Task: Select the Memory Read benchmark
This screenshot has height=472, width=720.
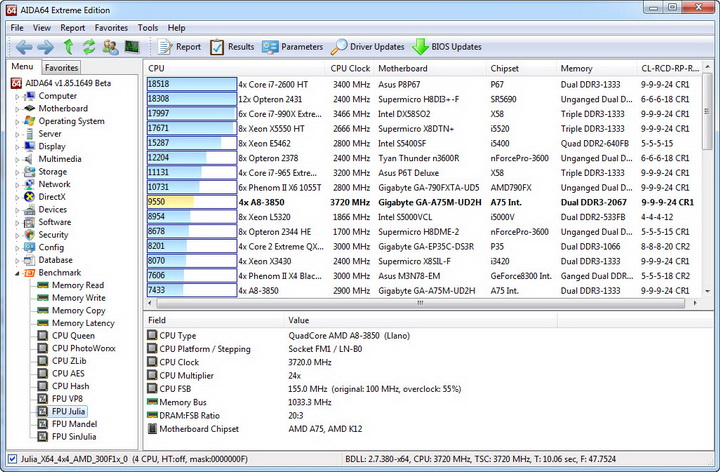Action: click(71, 285)
